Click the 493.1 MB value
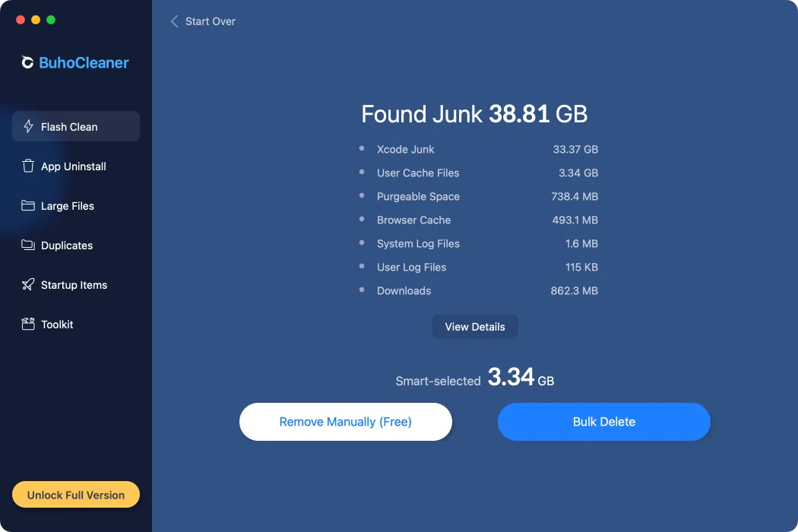 (x=575, y=220)
